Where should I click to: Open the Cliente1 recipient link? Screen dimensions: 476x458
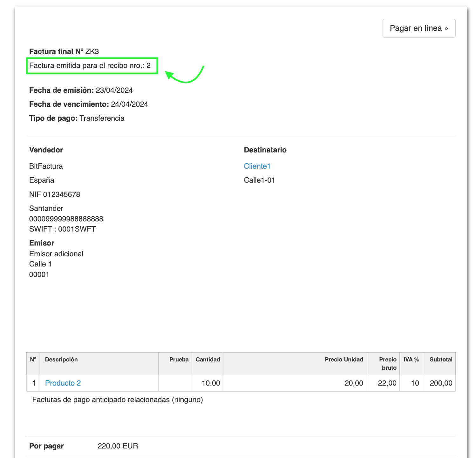[x=257, y=166]
